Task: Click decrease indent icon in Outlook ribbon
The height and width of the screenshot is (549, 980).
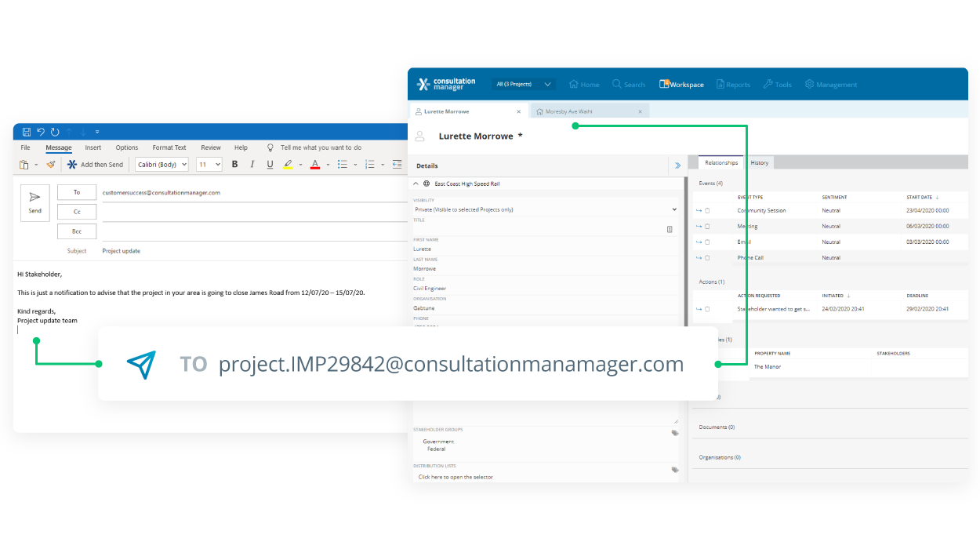Action: 397,165
